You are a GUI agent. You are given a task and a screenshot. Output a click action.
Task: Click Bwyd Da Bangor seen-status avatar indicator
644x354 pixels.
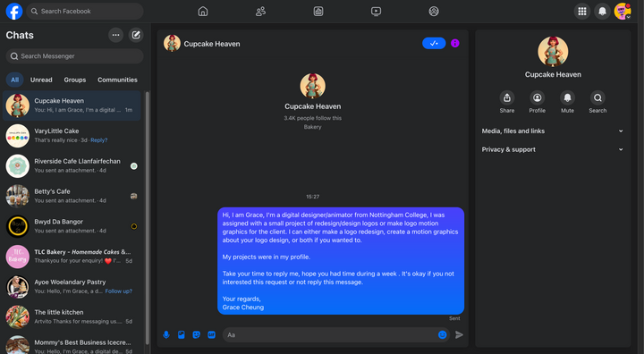click(x=134, y=226)
